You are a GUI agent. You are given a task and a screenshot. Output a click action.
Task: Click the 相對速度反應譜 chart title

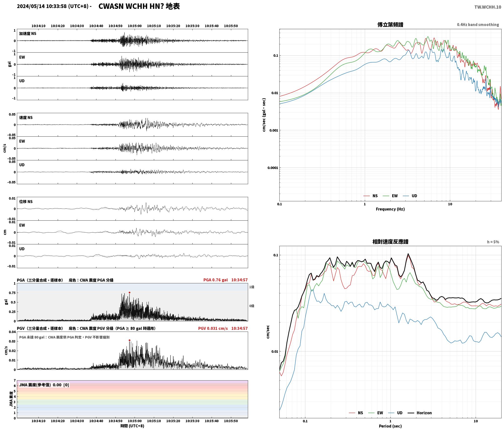pos(390,242)
